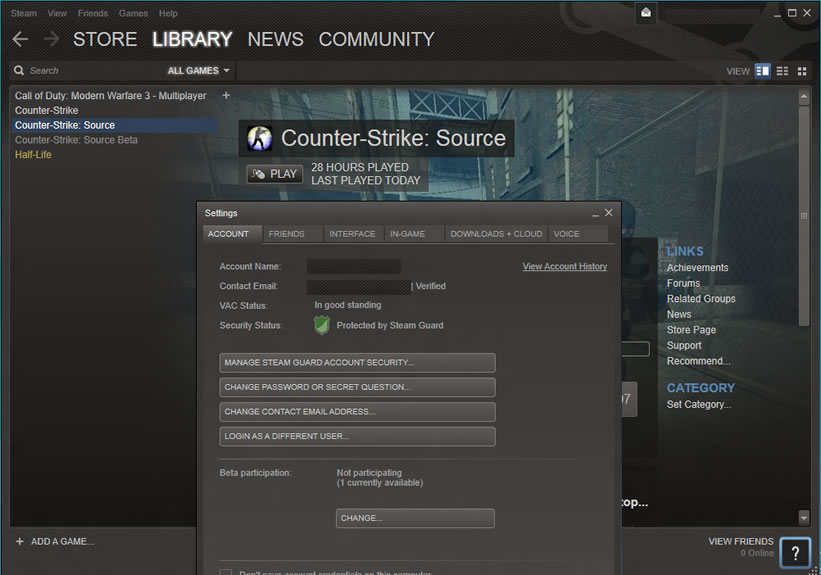Viewport: 821px width, 575px height.
Task: Open Achievements link
Action: (697, 268)
